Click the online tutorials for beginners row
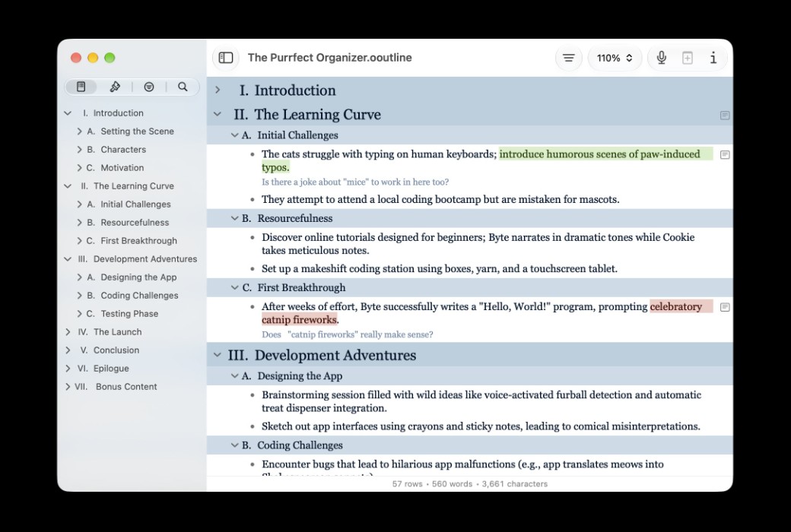The image size is (791, 532). click(478, 243)
